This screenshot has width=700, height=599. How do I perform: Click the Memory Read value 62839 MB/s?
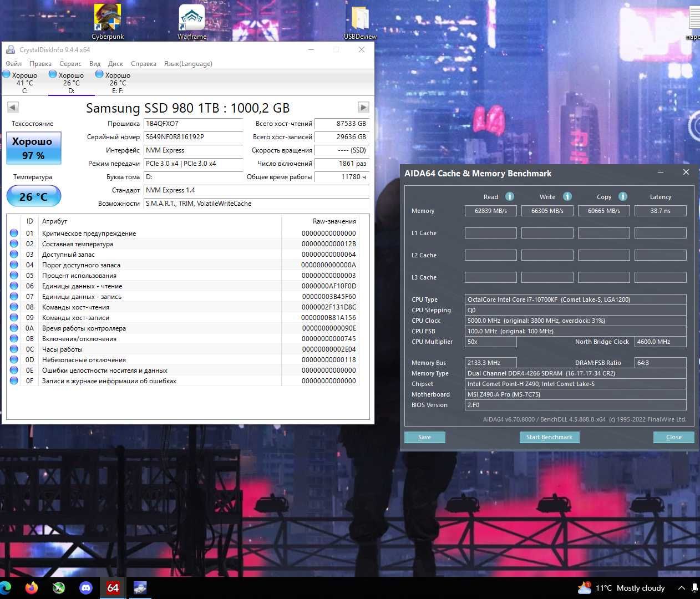click(x=491, y=211)
